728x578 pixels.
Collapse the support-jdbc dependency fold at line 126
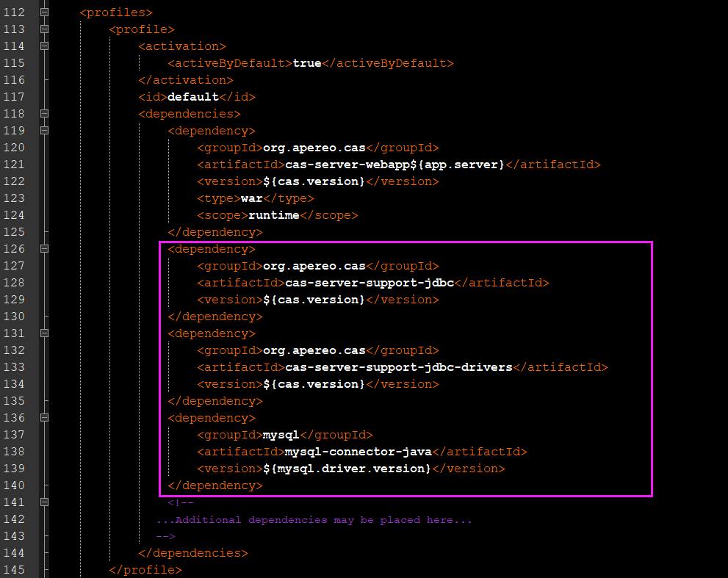[45, 249]
